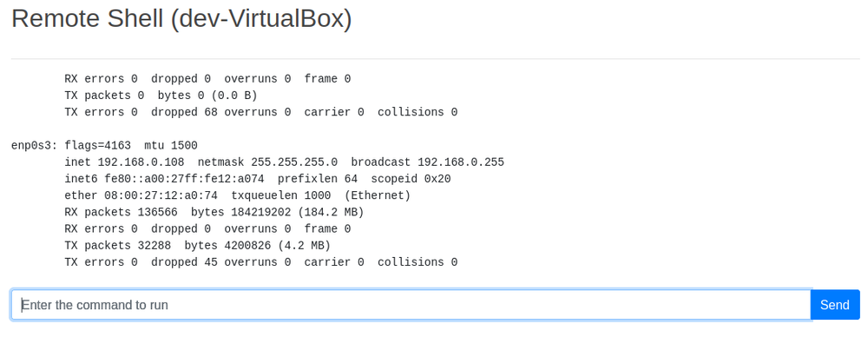Viewport: 868px width, 337px height.
Task: Click the txqueuelen 1000 text
Action: click(281, 195)
